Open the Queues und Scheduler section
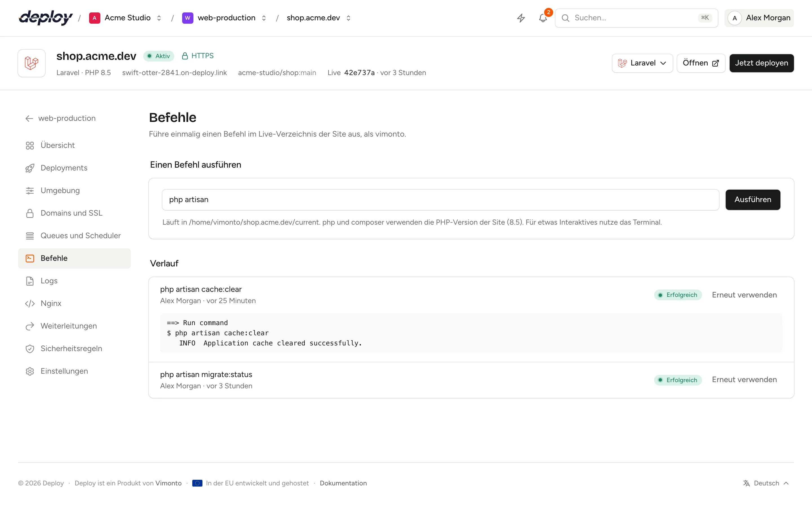 pos(74,236)
